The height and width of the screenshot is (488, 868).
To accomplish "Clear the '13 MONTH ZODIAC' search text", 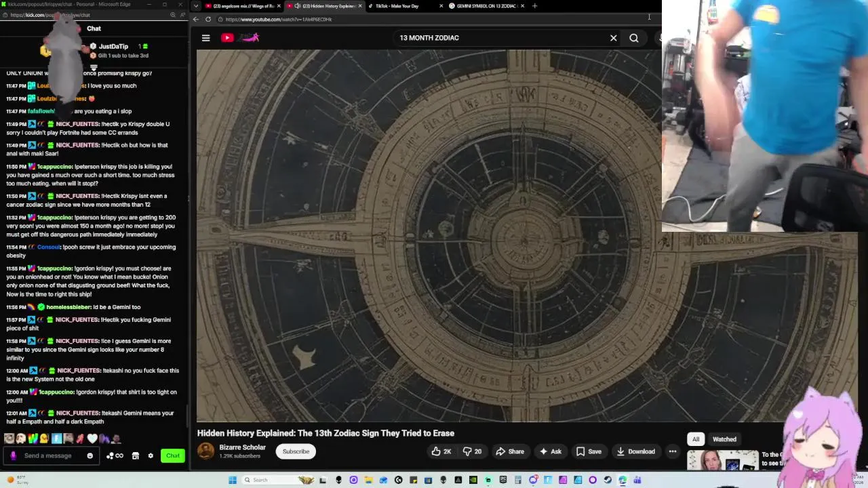I will click(x=614, y=38).
